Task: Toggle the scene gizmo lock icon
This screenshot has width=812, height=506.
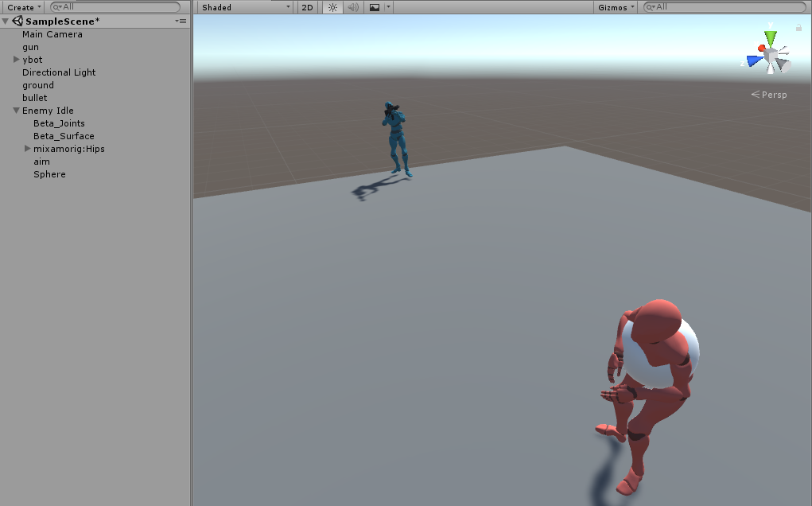Action: pos(798,28)
